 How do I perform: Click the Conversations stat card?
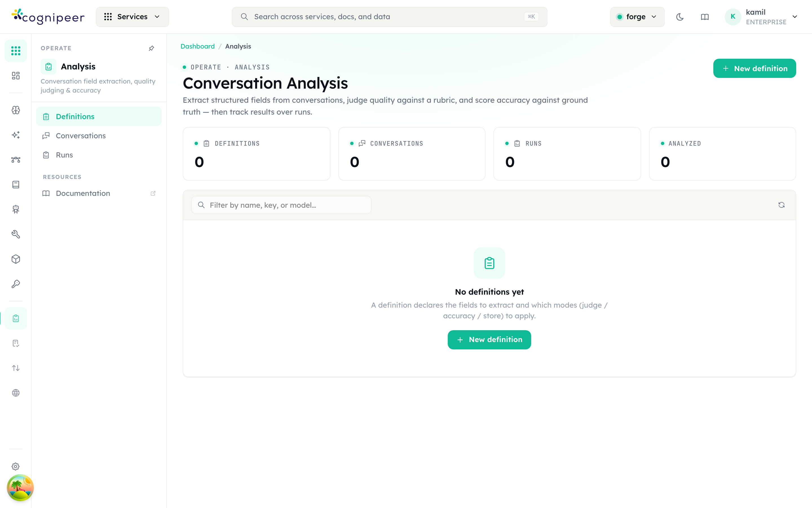click(x=412, y=154)
